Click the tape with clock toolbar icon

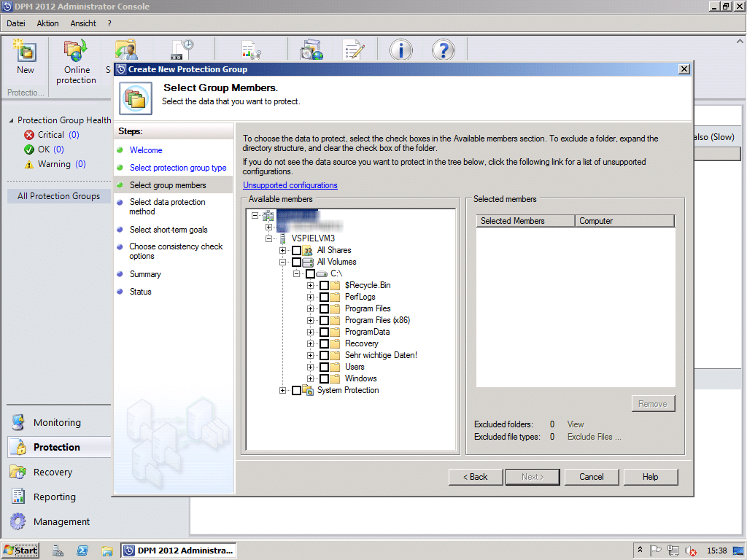click(182, 50)
